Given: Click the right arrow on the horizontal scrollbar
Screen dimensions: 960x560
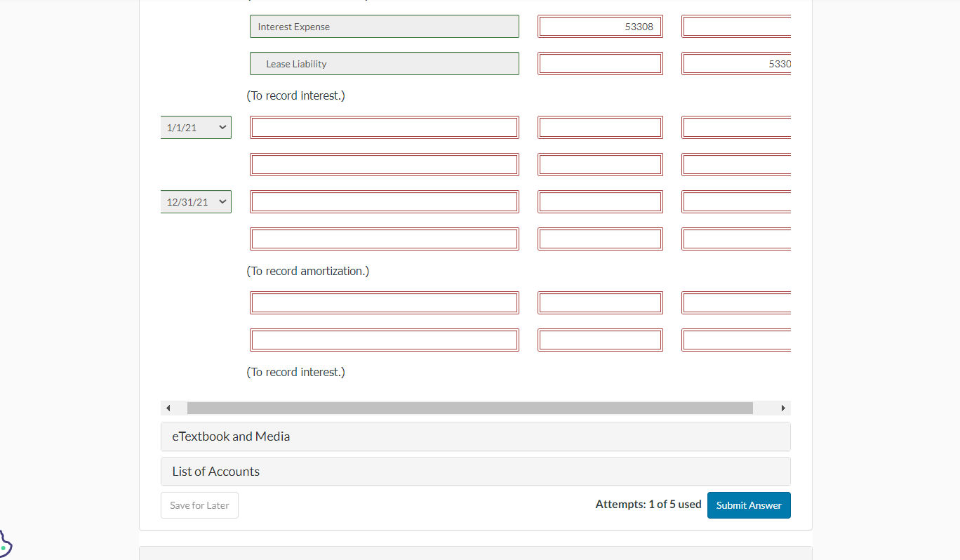Looking at the screenshot, I should [x=784, y=408].
